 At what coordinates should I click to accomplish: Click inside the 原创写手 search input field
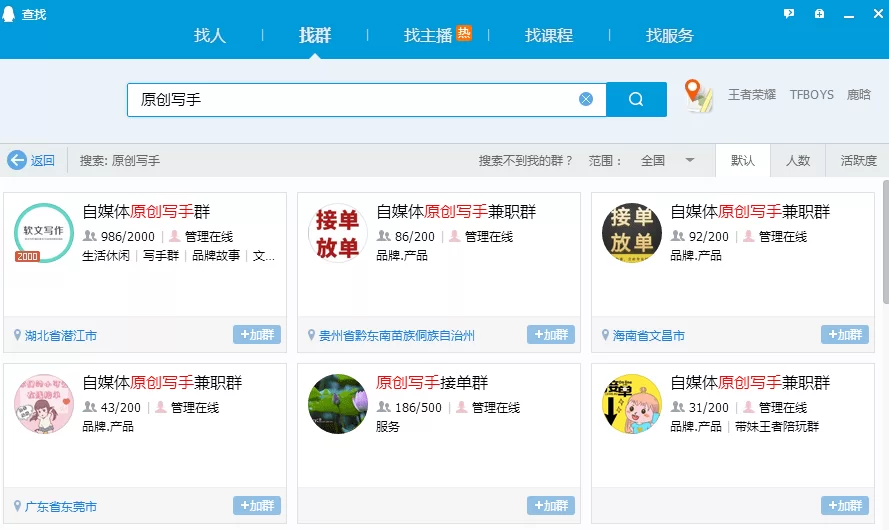[350, 99]
